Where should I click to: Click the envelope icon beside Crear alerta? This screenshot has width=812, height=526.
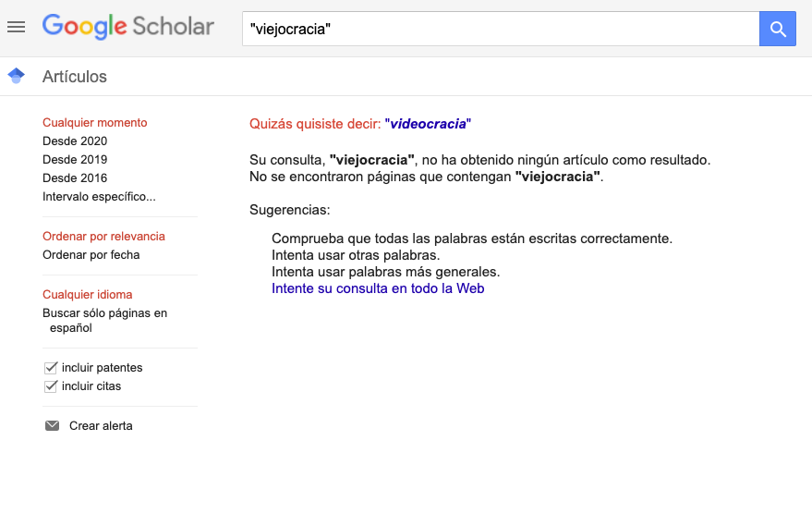click(52, 425)
